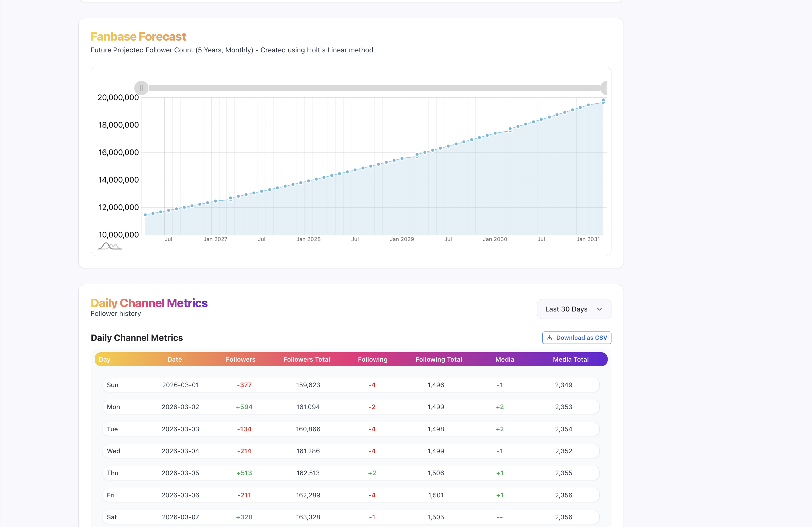Image resolution: width=812 pixels, height=527 pixels.
Task: Click the Fanbase Forecast heading
Action: pyautogui.click(x=138, y=36)
